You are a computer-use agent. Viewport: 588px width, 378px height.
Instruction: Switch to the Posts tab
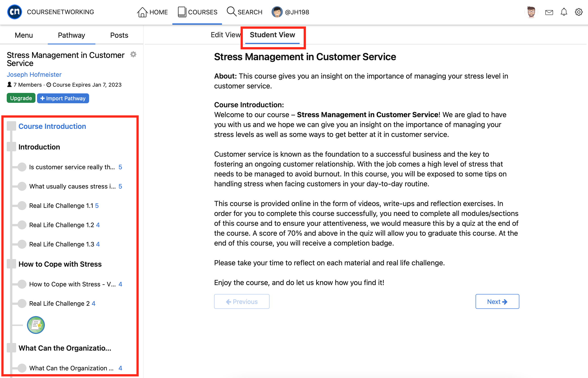click(119, 35)
